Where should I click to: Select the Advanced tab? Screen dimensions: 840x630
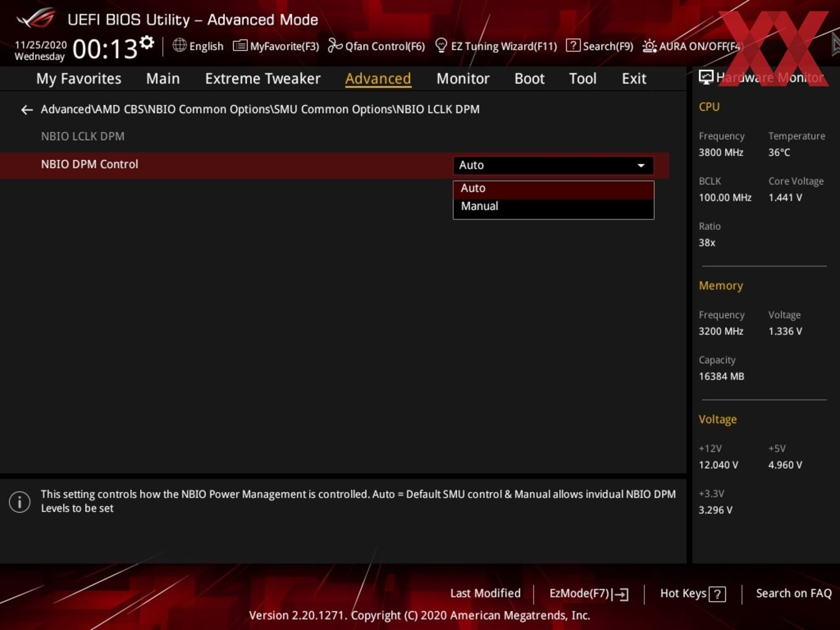click(x=378, y=79)
